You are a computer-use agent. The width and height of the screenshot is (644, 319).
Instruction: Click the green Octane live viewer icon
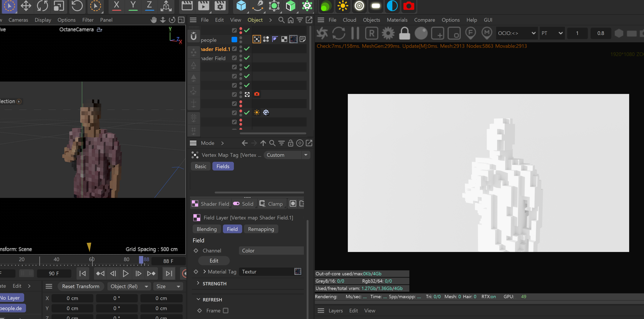click(326, 6)
